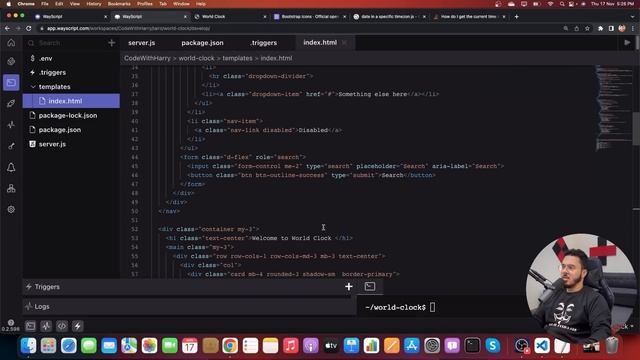Viewport: 640px width, 360px height.
Task: Open the key secrets sidebar icon
Action: (11, 146)
